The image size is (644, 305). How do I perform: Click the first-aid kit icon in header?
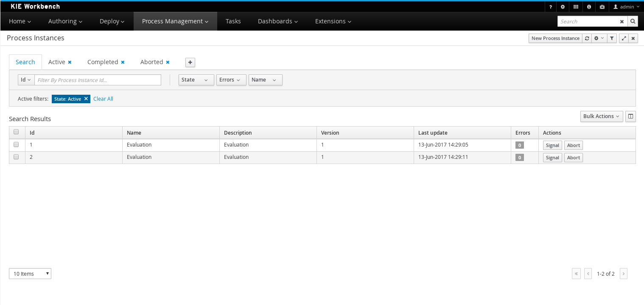pyautogui.click(x=602, y=7)
